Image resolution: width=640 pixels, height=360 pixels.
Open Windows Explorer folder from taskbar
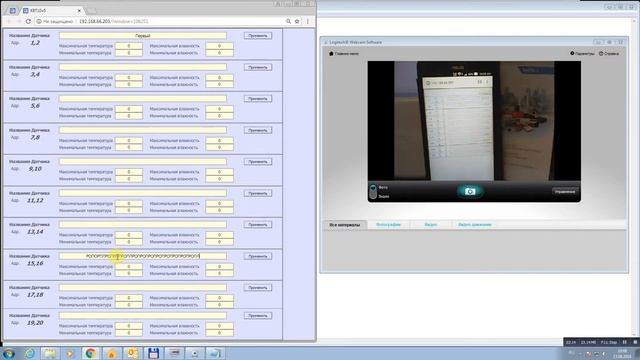[50, 353]
